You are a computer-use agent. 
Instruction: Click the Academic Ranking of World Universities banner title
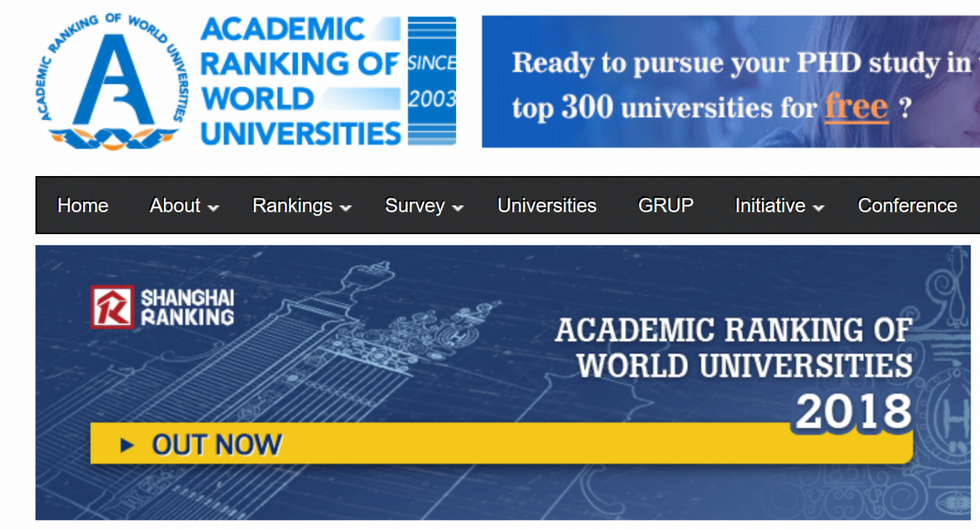pyautogui.click(x=734, y=348)
